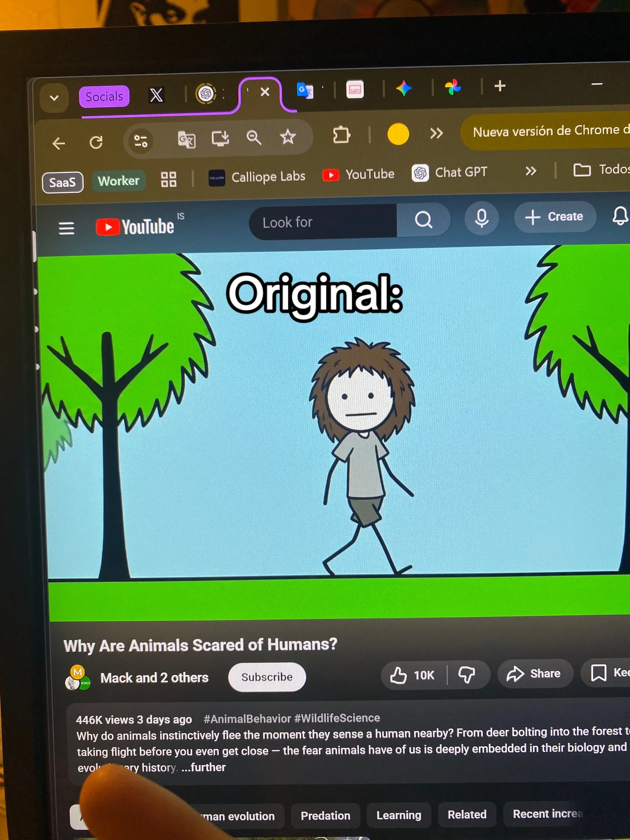Click the translate page icon in address bar
The width and height of the screenshot is (630, 840).
tap(187, 139)
